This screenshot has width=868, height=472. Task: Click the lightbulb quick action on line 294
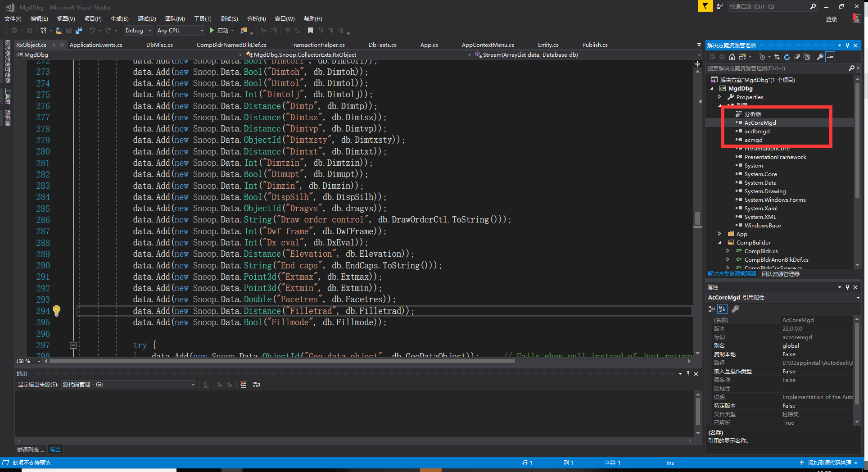[56, 310]
